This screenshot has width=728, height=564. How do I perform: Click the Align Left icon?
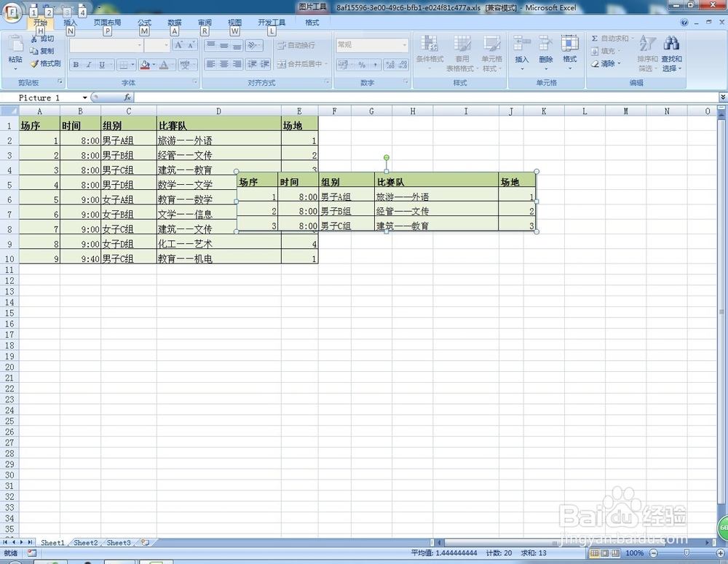pos(211,64)
